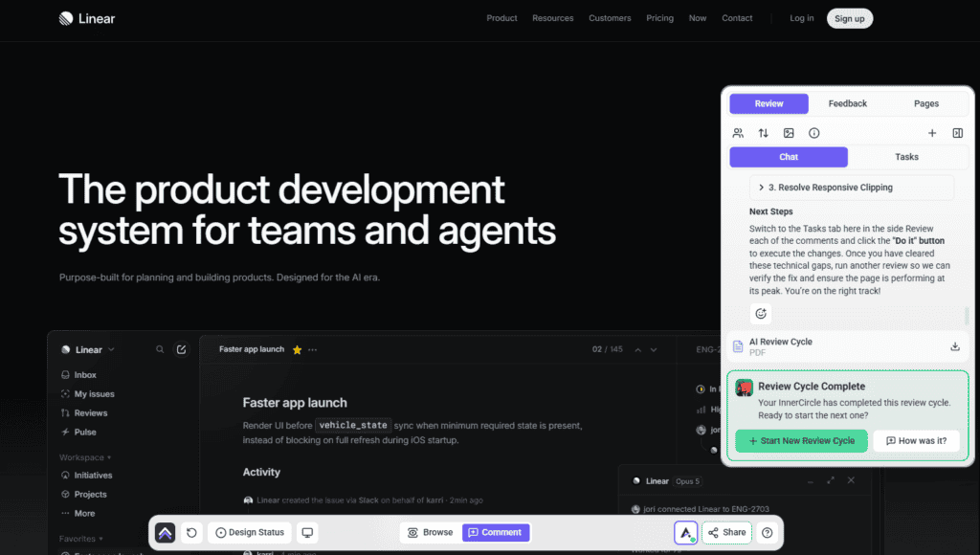
Task: Open the Resources menu
Action: tap(552, 18)
